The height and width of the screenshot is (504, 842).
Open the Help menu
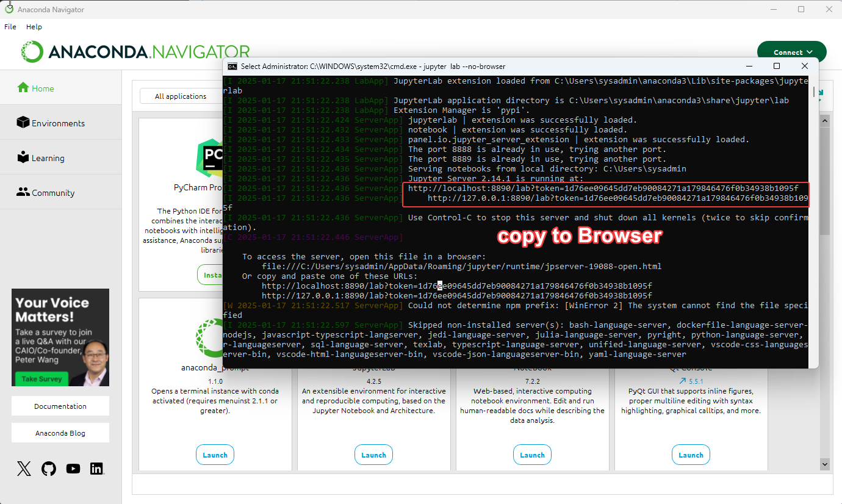(34, 27)
